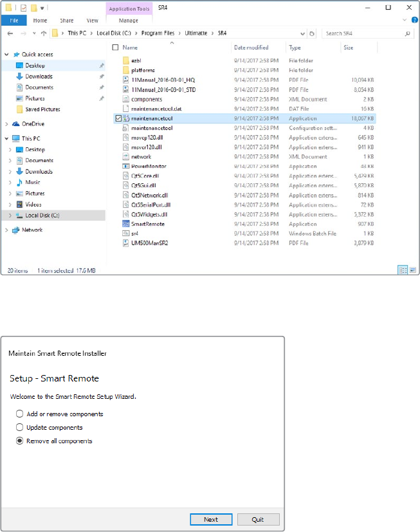Click the PowerMonitor application icon
This screenshot has height=532, width=420.
tap(126, 166)
